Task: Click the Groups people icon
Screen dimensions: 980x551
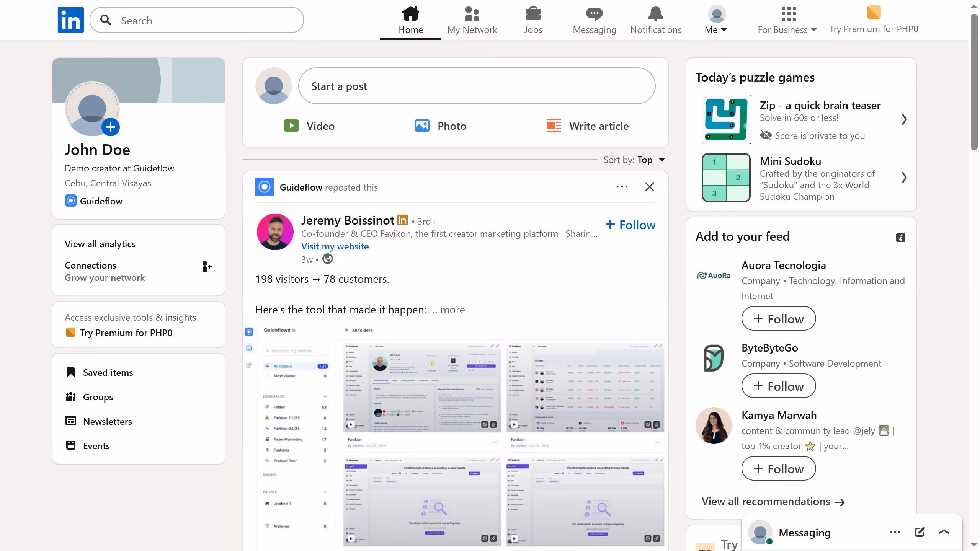Action: [71, 396]
